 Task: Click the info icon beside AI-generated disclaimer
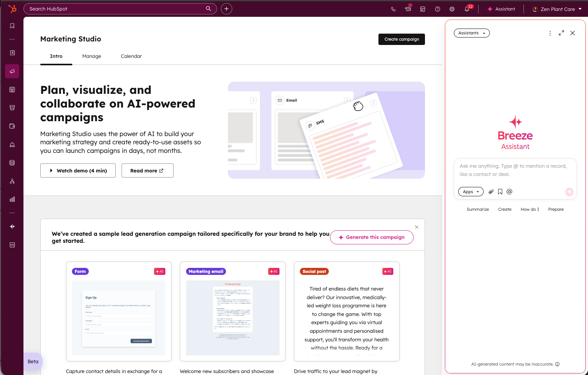pos(558,364)
